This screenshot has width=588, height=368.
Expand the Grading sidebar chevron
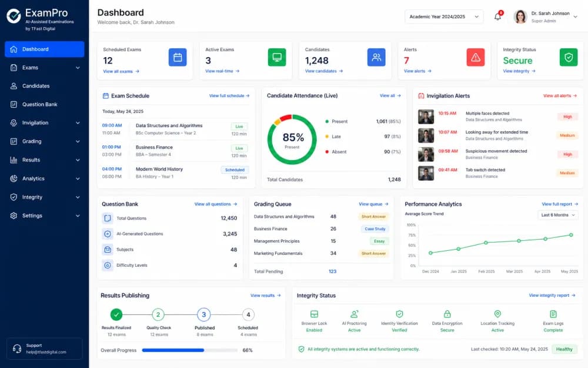[x=78, y=141]
